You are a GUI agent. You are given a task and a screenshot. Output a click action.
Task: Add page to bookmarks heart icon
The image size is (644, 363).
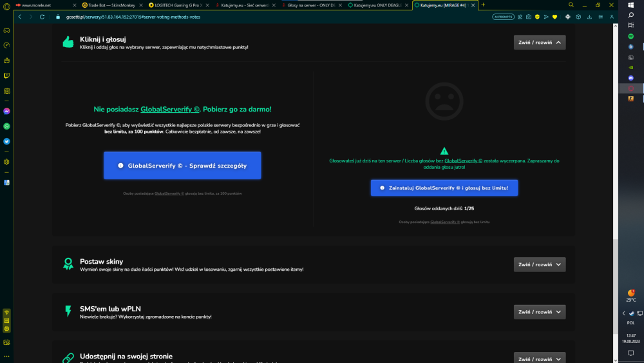click(555, 17)
